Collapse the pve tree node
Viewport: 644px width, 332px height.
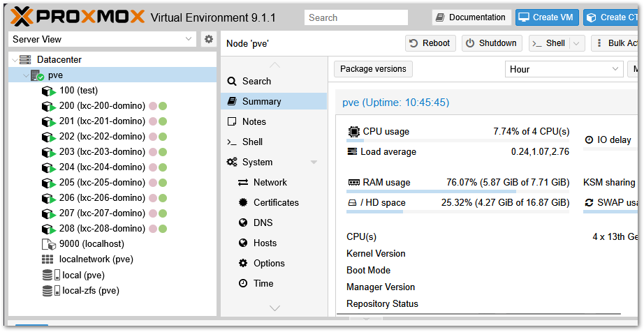point(27,76)
